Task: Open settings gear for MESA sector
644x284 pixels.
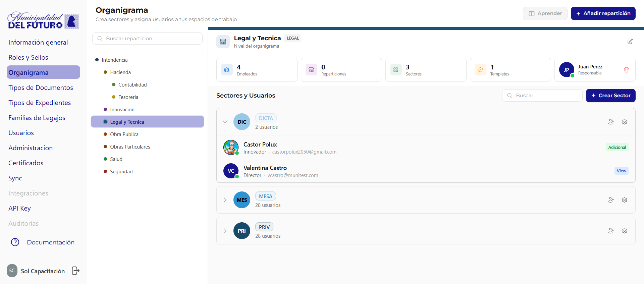Action: [x=624, y=200]
